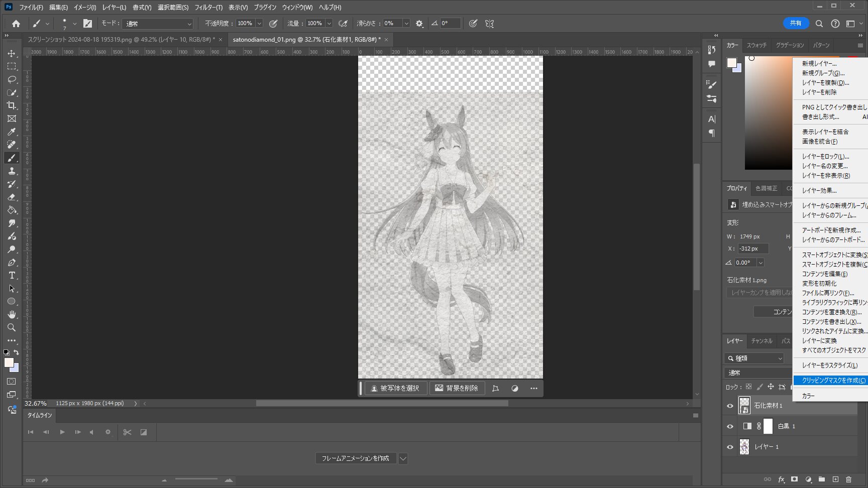The height and width of the screenshot is (488, 868).
Task: Click the 被写体を選択 button
Action: [x=395, y=388]
